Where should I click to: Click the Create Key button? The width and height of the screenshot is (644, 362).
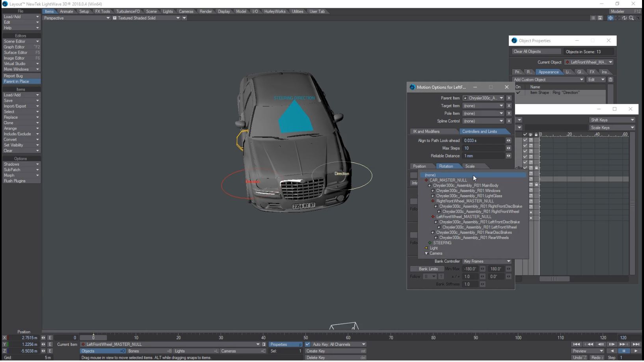click(x=335, y=351)
